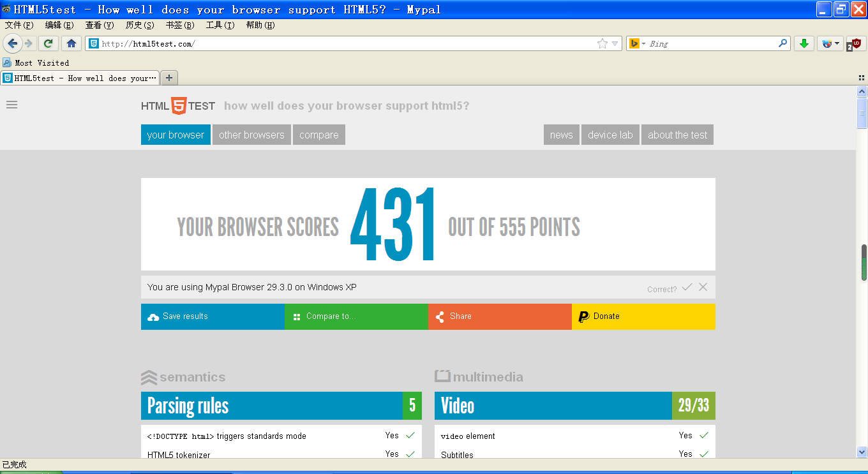Click the page scrollbar up arrow
The height and width of the screenshot is (474, 868).
click(862, 92)
